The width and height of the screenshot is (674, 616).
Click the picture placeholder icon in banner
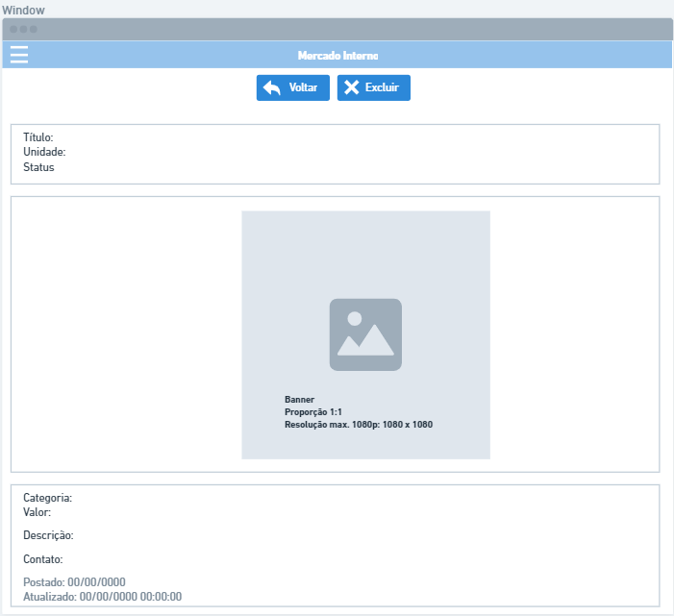365,334
